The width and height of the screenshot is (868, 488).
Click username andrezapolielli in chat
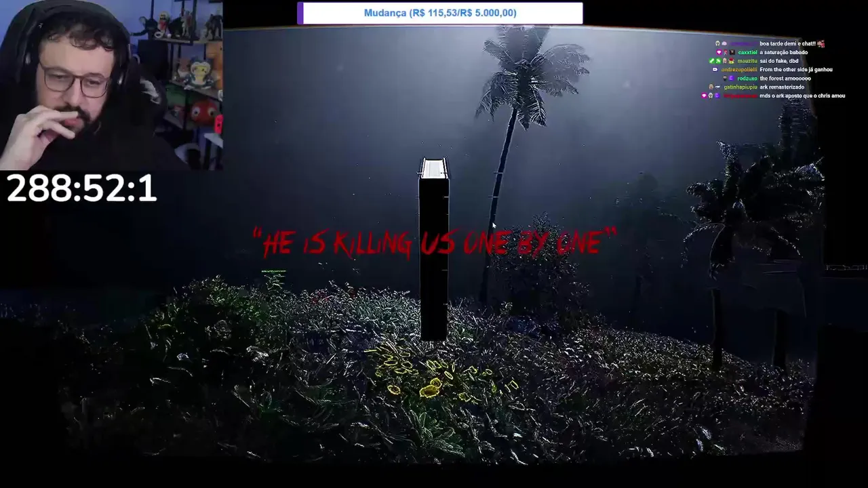(739, 70)
